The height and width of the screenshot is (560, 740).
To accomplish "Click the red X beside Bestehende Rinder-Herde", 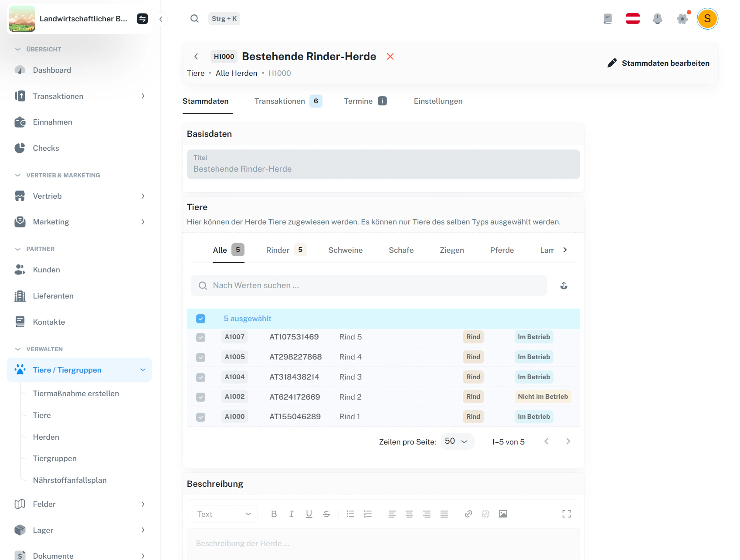I will pos(390,56).
